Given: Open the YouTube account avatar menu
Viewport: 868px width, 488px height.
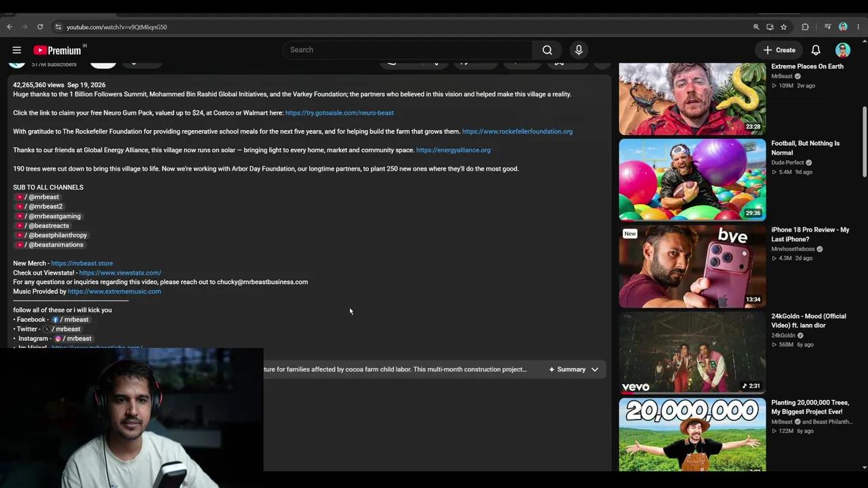Looking at the screenshot, I should 843,50.
